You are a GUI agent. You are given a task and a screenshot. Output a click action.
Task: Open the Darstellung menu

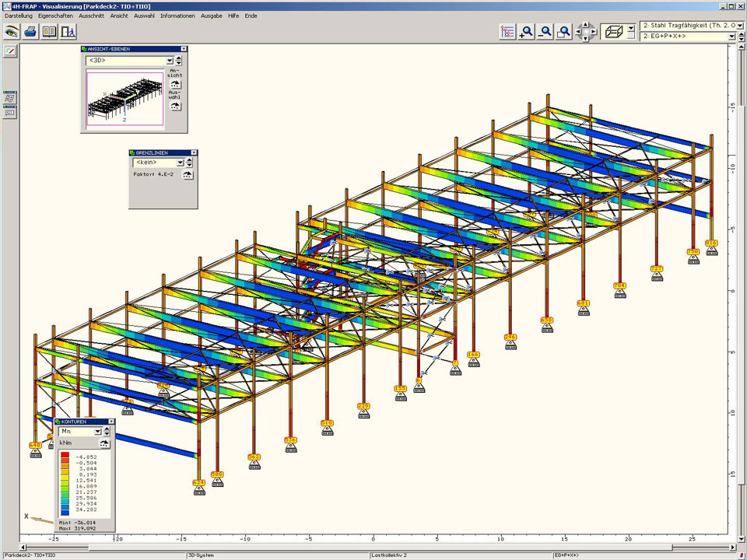coord(19,16)
